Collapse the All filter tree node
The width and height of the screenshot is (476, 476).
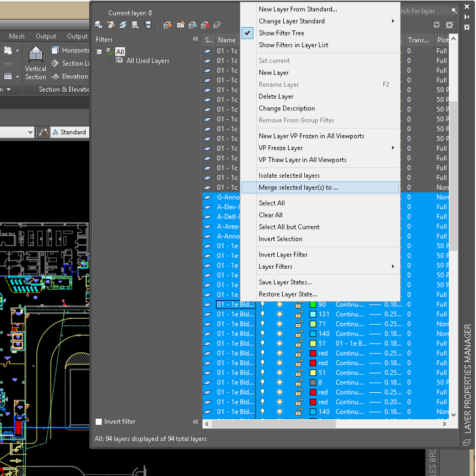99,52
